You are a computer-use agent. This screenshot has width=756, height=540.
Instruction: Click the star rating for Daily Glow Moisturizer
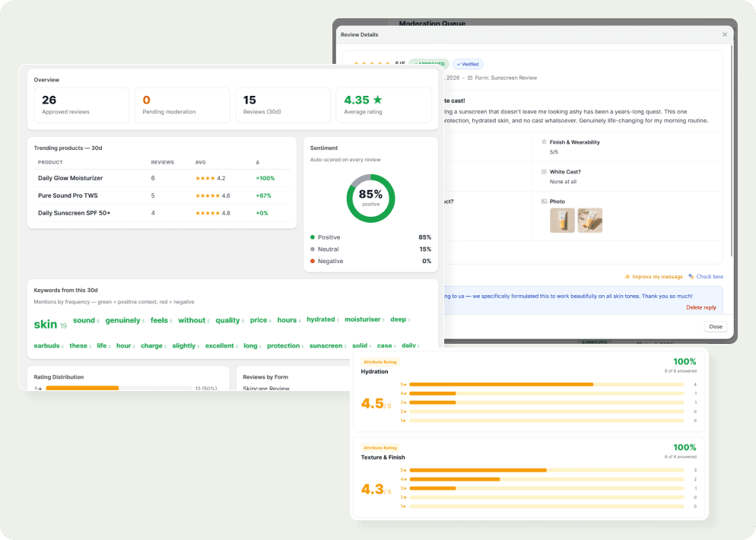205,179
